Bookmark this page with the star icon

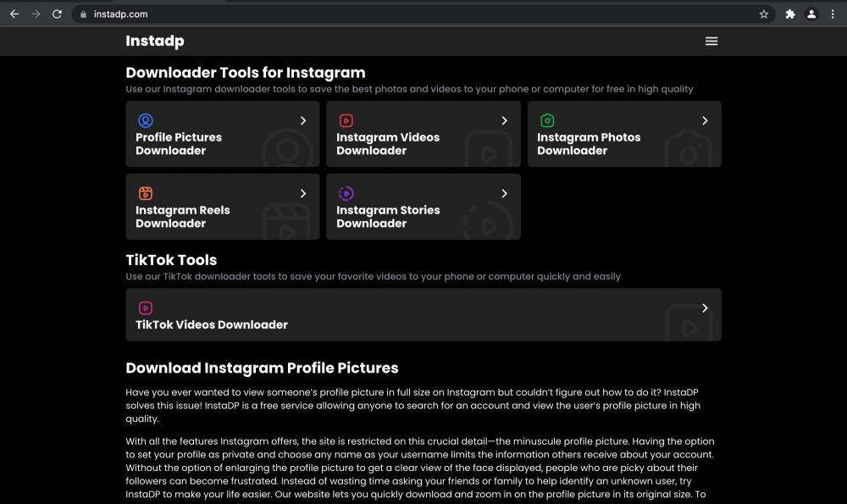click(x=764, y=14)
